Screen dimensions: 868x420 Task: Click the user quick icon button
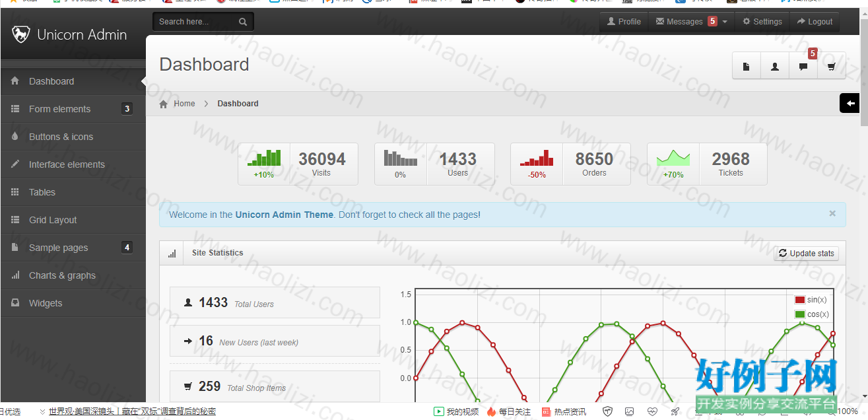(x=775, y=66)
